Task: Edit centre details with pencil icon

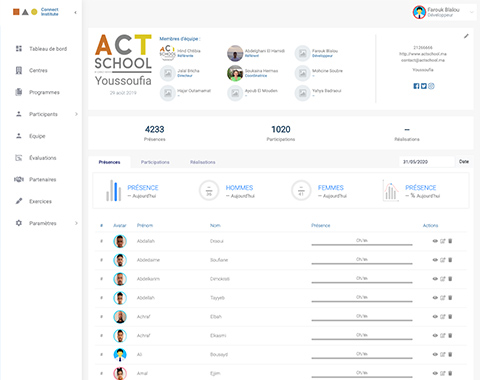Action: (466, 36)
